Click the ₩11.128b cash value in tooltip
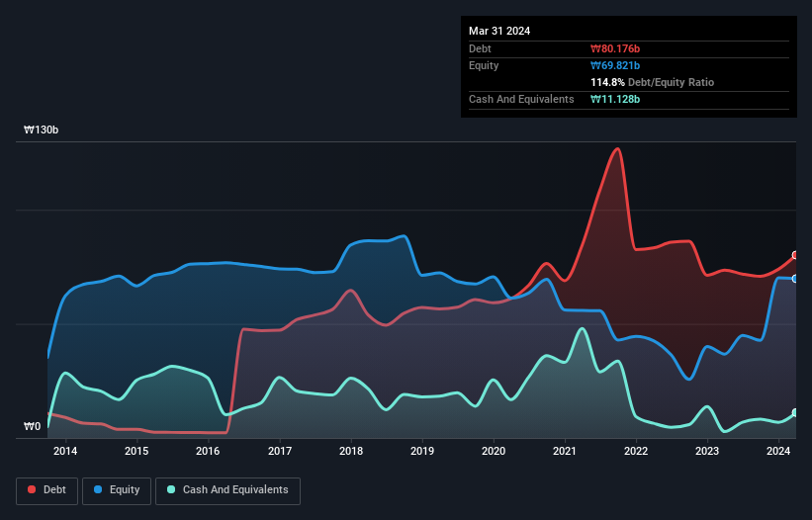 (x=615, y=99)
